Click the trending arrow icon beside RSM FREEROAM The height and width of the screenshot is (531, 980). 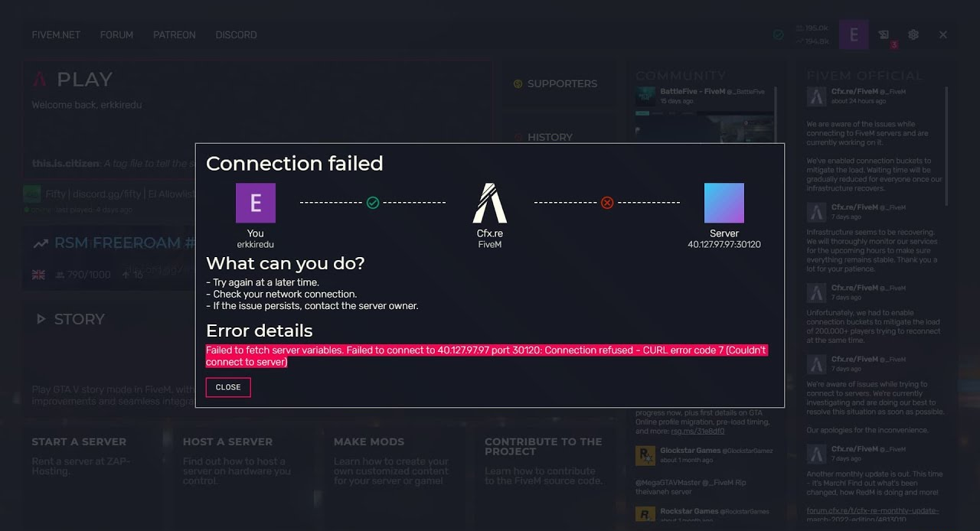[40, 244]
